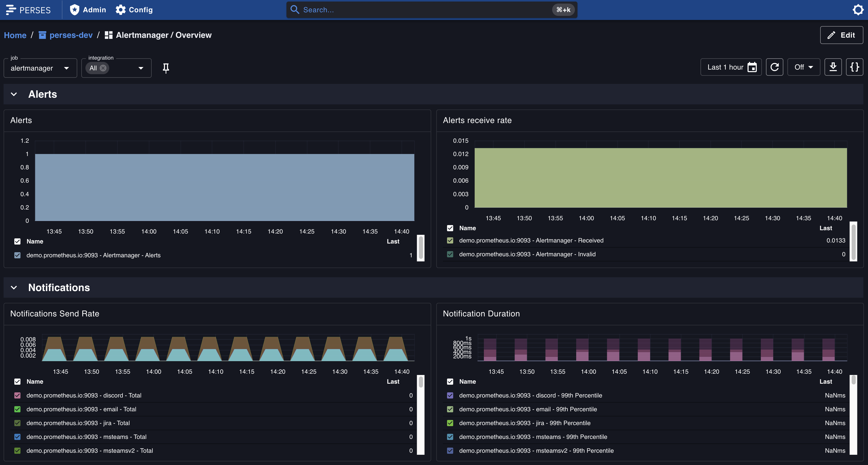The height and width of the screenshot is (465, 868).
Task: Click the refresh dashboard icon
Action: [774, 67]
